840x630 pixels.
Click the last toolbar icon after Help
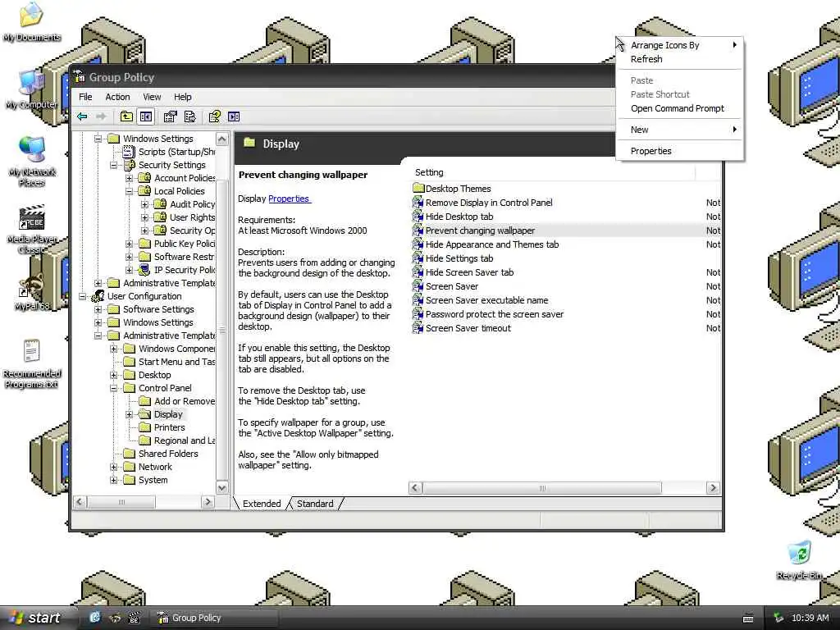coord(234,116)
